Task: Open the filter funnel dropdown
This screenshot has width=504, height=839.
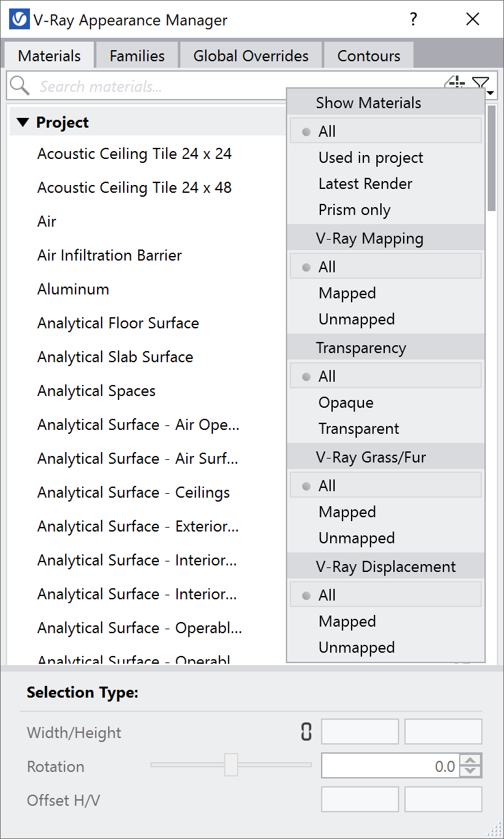Action: click(x=482, y=83)
